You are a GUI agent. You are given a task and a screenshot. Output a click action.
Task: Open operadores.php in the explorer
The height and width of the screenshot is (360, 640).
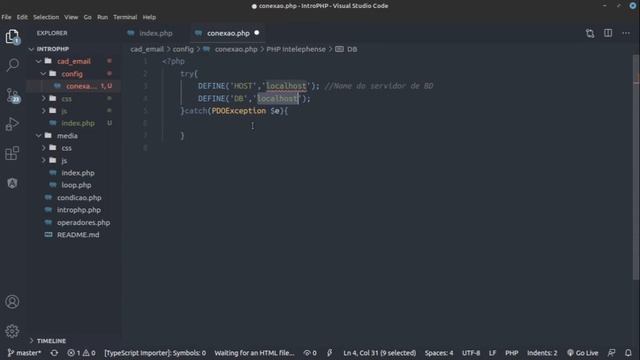(83, 222)
